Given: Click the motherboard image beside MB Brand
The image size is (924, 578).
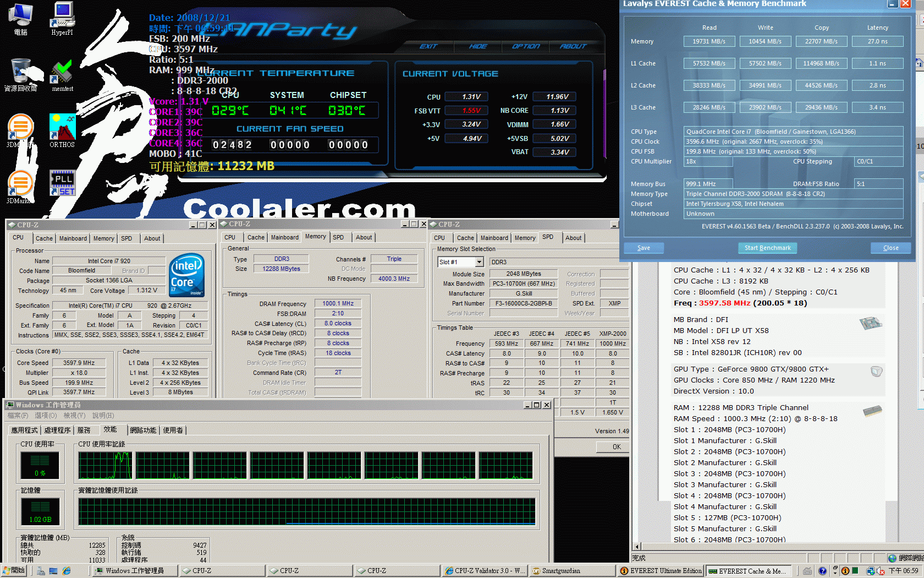Looking at the screenshot, I should point(871,323).
